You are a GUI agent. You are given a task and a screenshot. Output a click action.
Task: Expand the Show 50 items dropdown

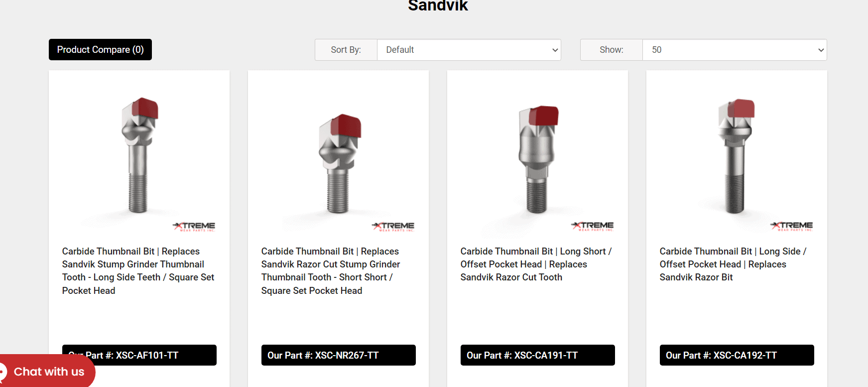(735, 50)
